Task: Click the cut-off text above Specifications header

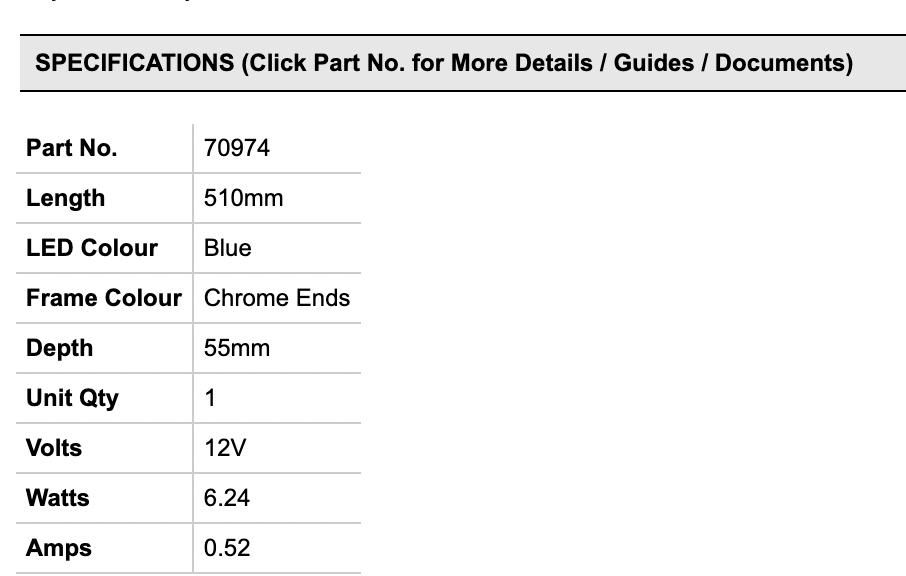Action: (x=100, y=3)
